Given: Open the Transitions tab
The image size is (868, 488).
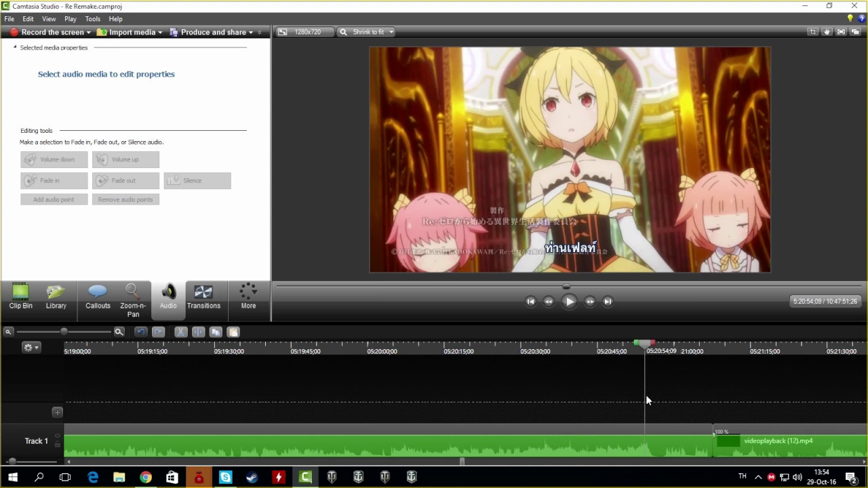Looking at the screenshot, I should (203, 297).
